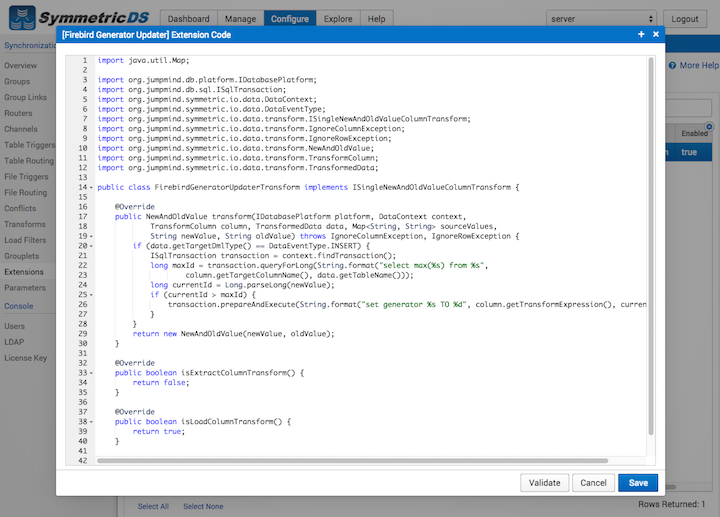
Task: Open the Console section in the sidebar
Action: tap(19, 306)
